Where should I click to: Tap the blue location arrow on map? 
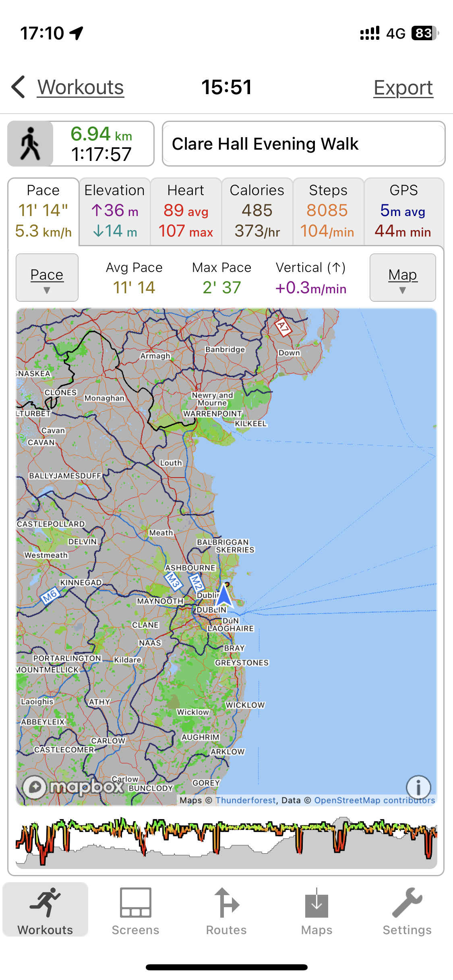224,594
